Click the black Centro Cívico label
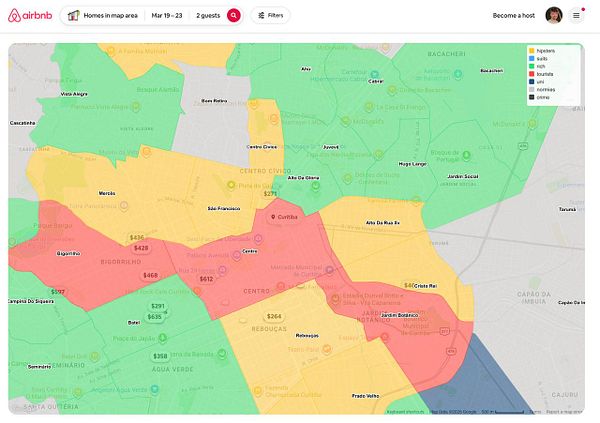600x423 pixels. pos(262,147)
